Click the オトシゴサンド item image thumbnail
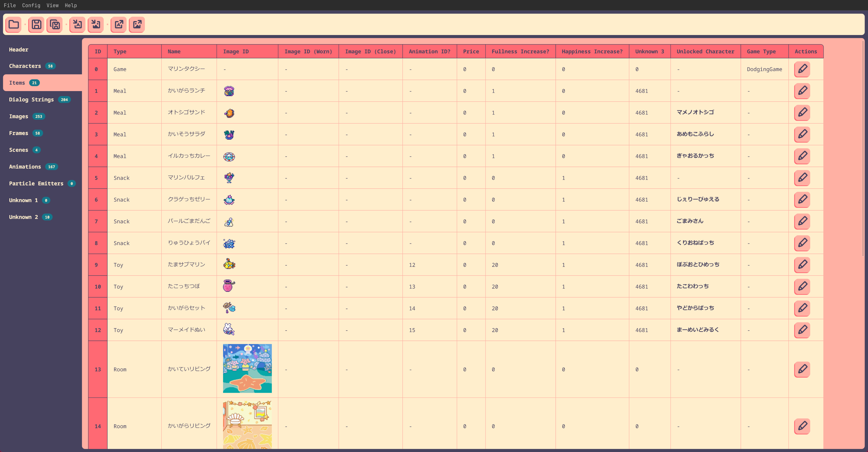The width and height of the screenshot is (868, 452). click(x=229, y=113)
